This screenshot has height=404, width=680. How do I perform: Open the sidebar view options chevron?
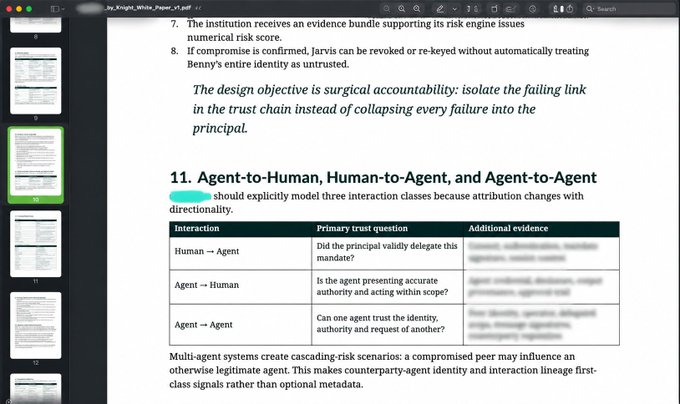coord(63,9)
